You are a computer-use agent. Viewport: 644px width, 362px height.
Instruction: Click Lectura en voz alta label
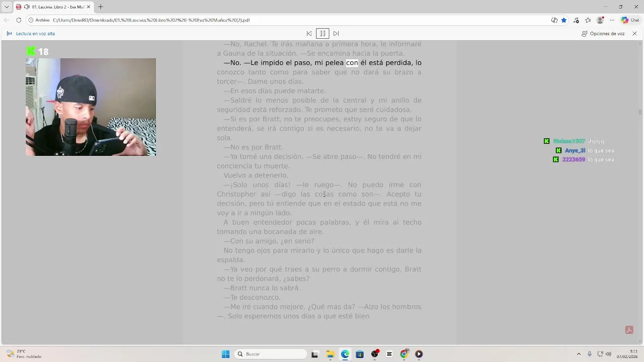point(35,34)
